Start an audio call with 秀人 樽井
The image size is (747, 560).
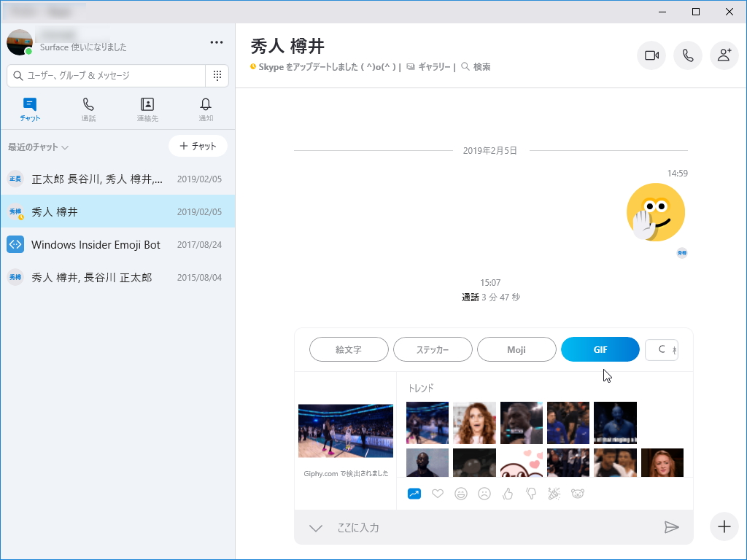pos(687,55)
